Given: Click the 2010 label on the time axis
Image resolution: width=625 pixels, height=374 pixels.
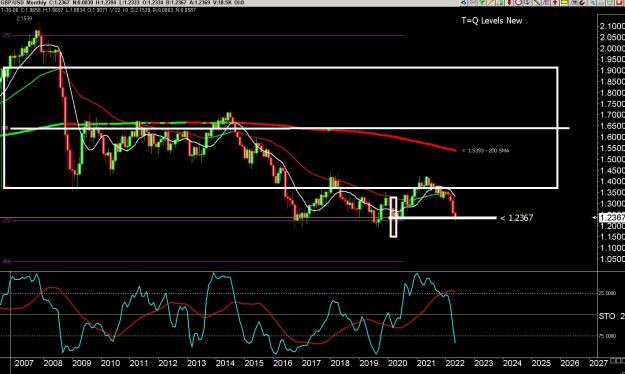Looking at the screenshot, I should click(110, 363).
